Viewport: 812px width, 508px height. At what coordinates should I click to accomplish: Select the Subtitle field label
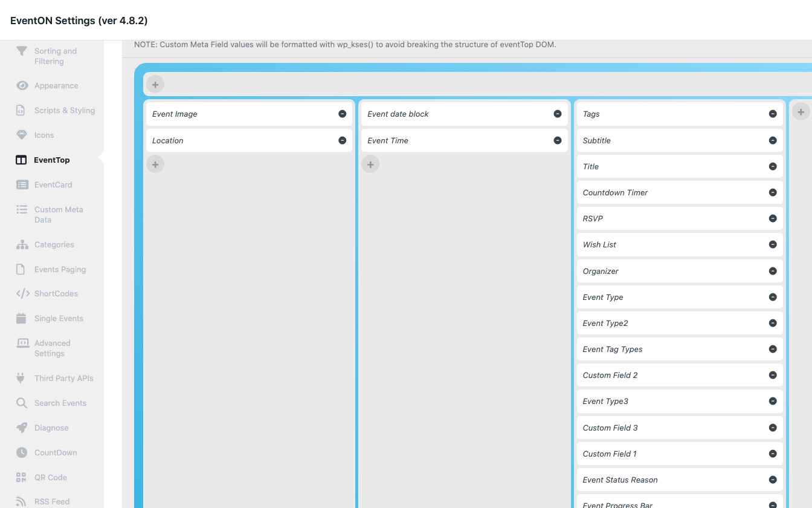pos(597,140)
